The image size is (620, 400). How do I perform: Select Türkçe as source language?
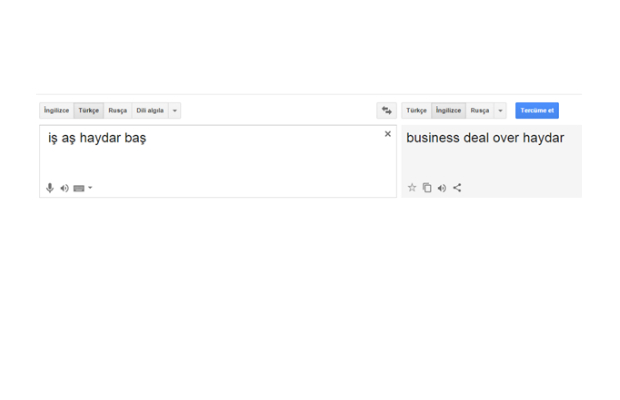(89, 111)
